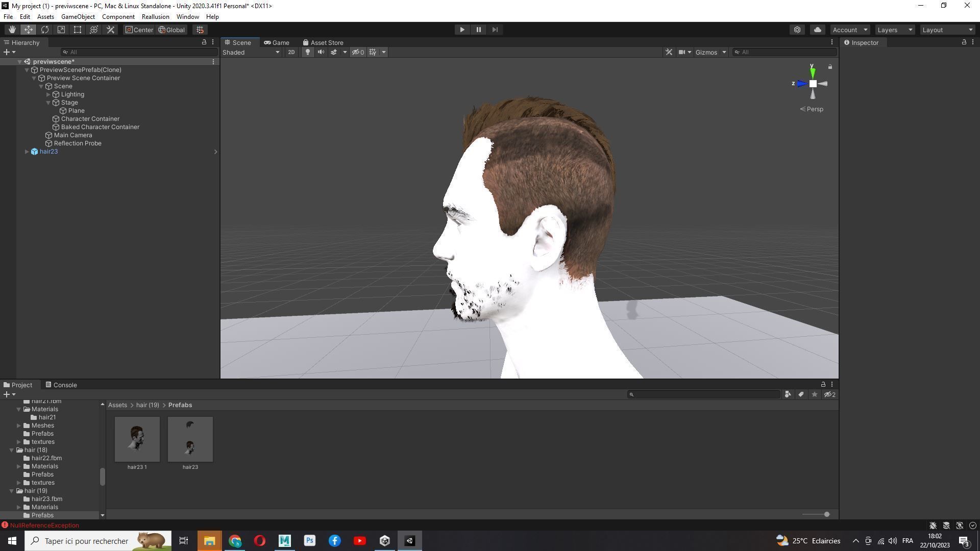
Task: Open custom editor tools
Action: pos(110,30)
